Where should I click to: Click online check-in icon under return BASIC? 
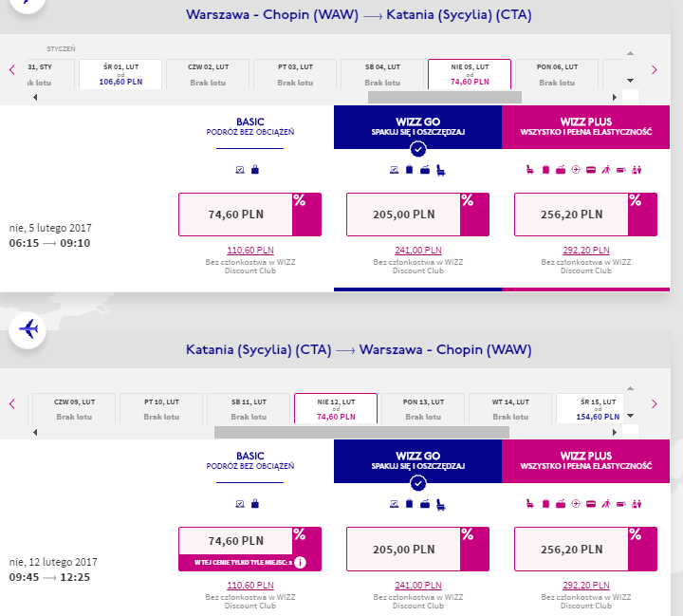coord(240,504)
